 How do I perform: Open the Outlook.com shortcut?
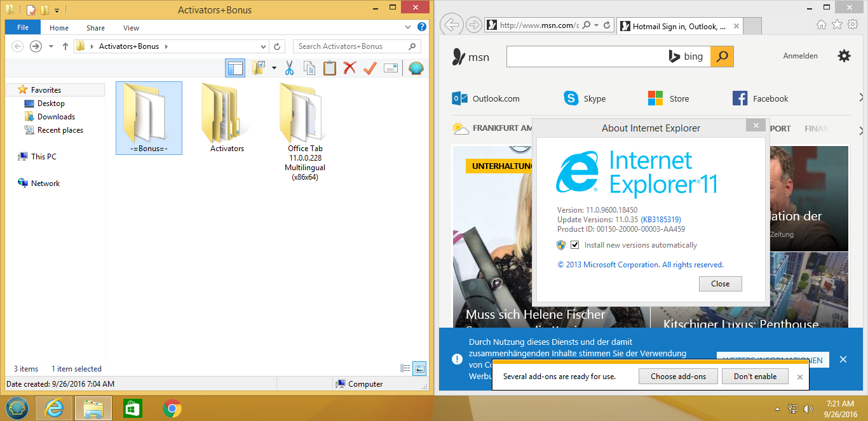486,98
